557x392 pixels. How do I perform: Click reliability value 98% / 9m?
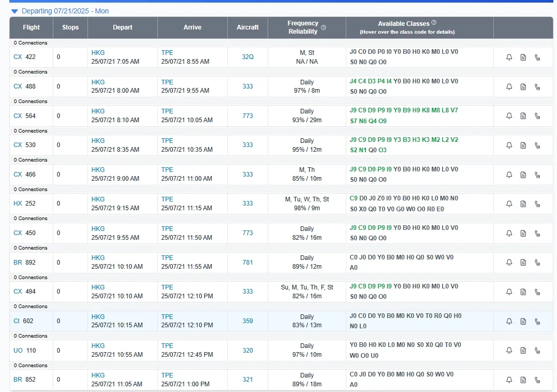pyautogui.click(x=307, y=208)
